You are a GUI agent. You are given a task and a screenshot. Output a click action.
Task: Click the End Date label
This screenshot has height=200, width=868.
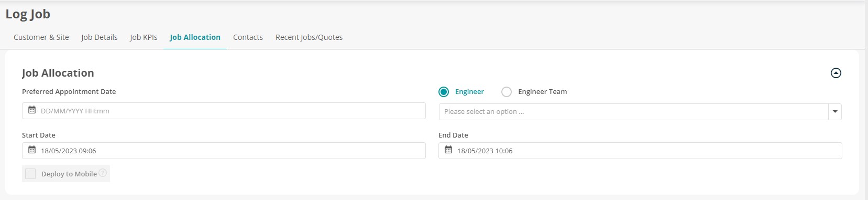pyautogui.click(x=453, y=135)
